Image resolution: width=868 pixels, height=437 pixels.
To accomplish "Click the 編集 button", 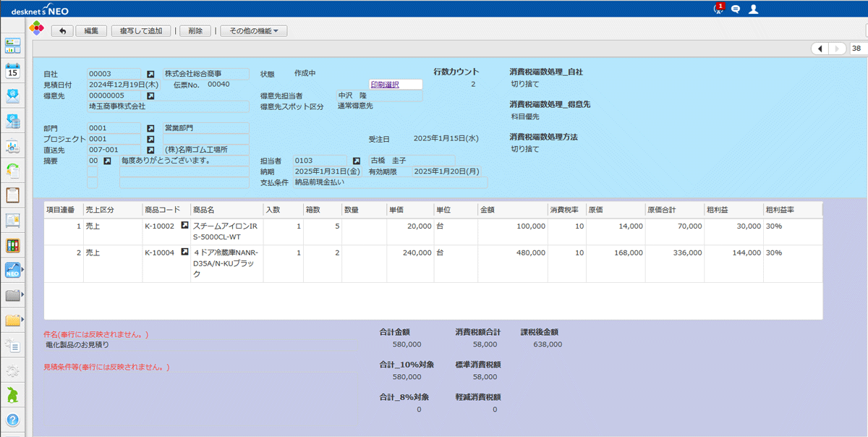I will coord(91,31).
